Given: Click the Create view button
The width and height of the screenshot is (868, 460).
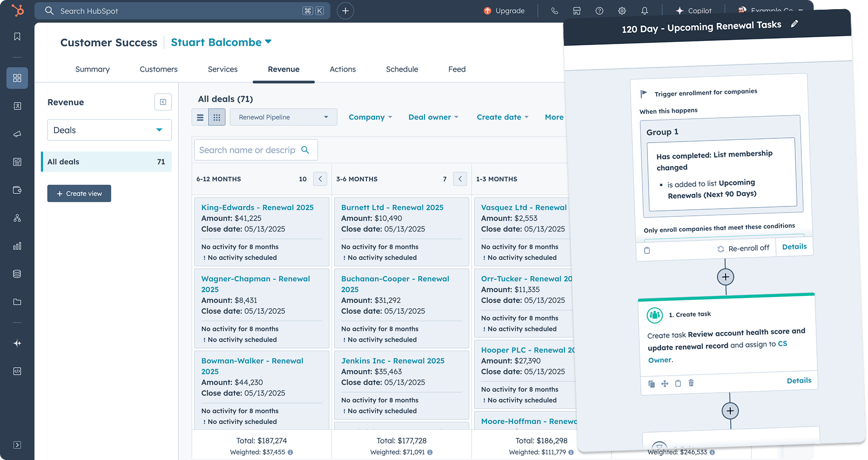Looking at the screenshot, I should [x=79, y=194].
